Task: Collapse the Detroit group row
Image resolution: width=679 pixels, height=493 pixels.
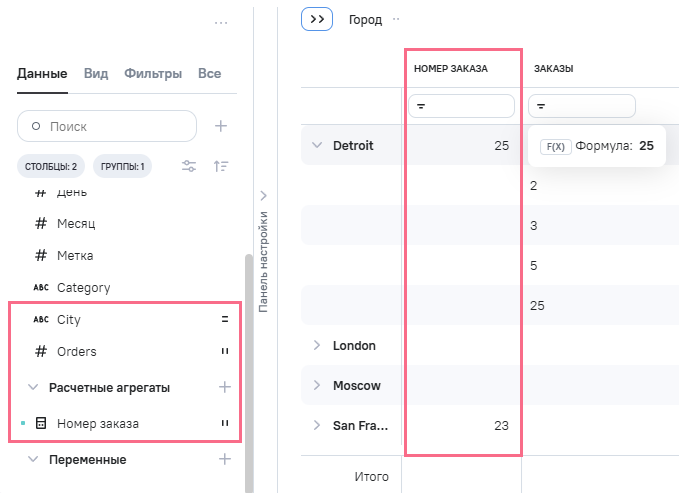Action: click(x=316, y=146)
